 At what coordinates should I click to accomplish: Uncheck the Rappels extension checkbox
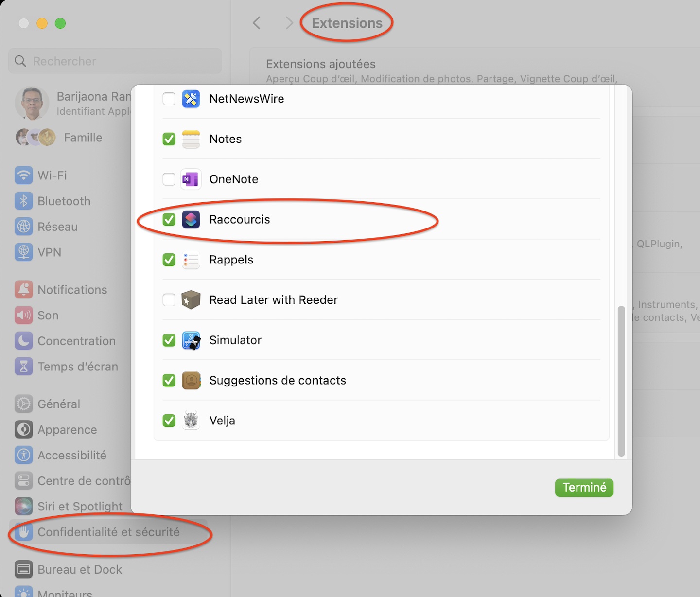pyautogui.click(x=169, y=260)
